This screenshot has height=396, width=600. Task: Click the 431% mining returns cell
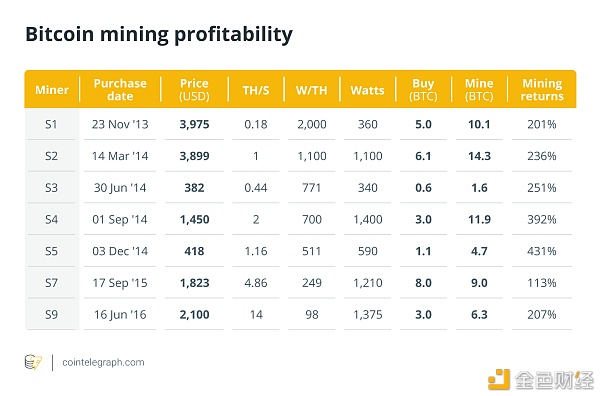[541, 251]
